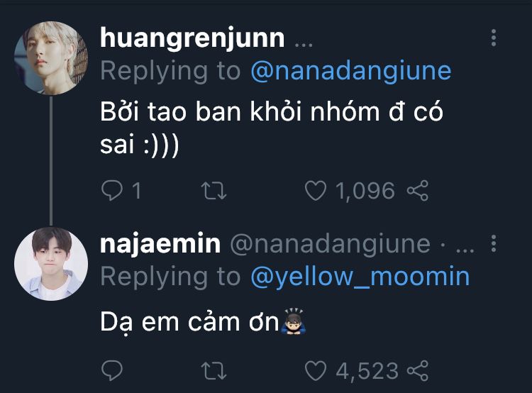Viewport: 532px width, 393px height.
Task: View huangrenjunn's profile picture
Action: click(x=51, y=57)
